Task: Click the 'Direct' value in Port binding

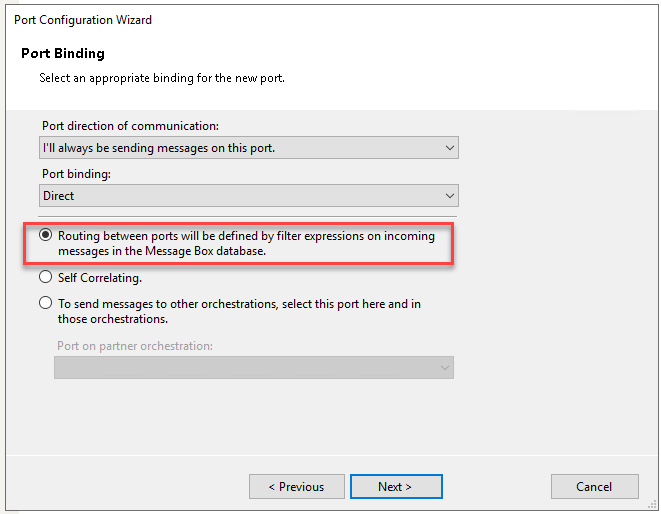Action: pos(60,196)
